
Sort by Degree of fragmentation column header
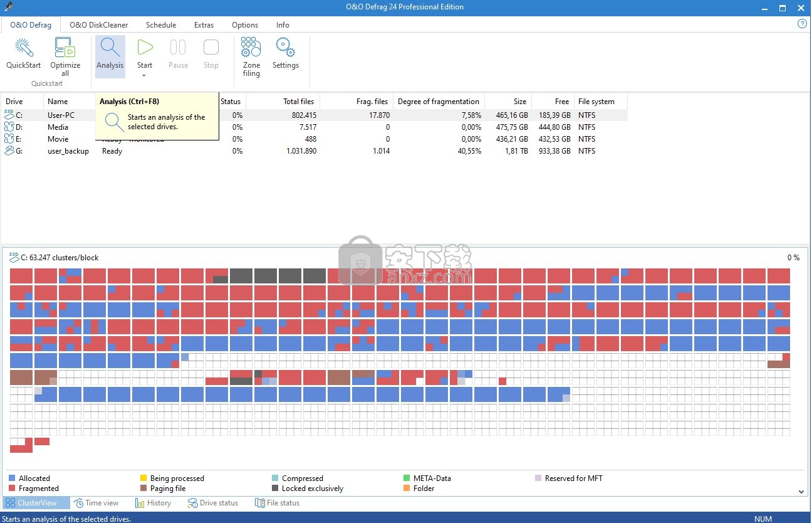pyautogui.click(x=439, y=102)
